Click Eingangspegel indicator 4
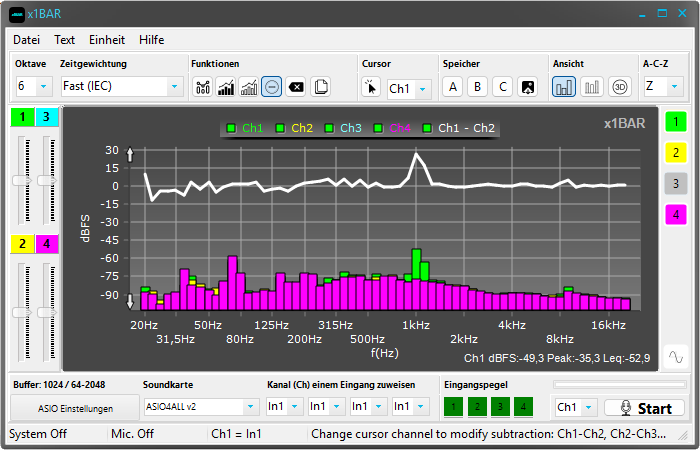 (x=523, y=407)
